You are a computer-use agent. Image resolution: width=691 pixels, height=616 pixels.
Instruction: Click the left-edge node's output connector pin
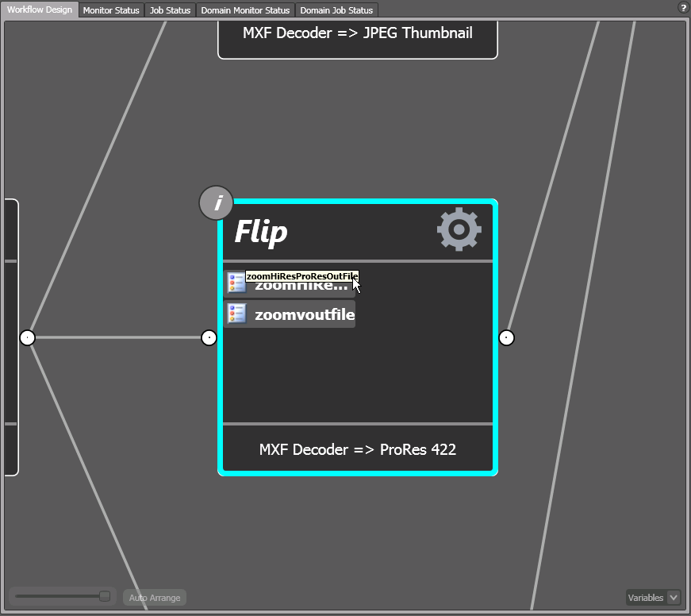(x=28, y=338)
